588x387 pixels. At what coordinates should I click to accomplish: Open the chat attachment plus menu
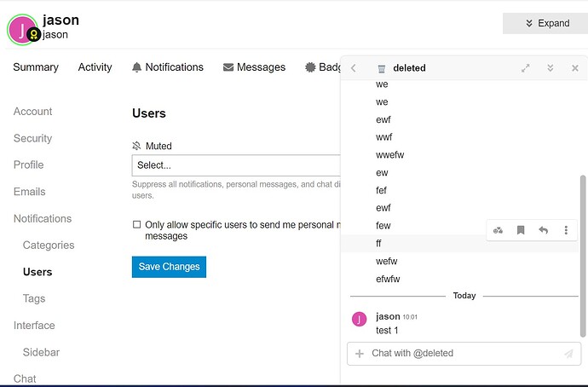point(360,354)
